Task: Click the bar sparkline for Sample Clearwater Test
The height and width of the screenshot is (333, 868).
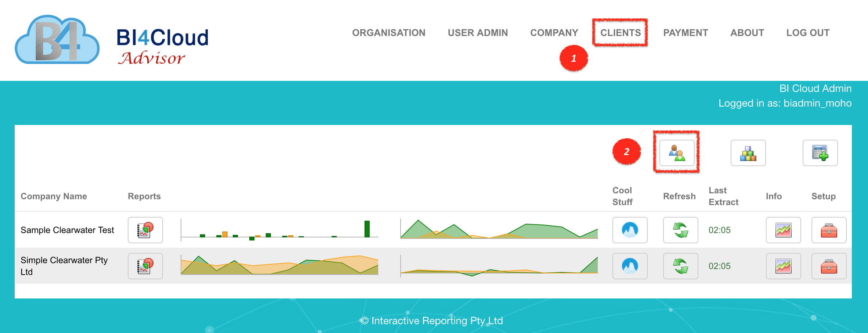Action: 279,230
